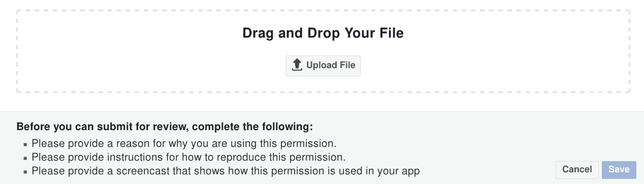Select the 'Drag and Drop Your File' heading
Image resolution: width=644 pixels, height=184 pixels.
pos(323,34)
